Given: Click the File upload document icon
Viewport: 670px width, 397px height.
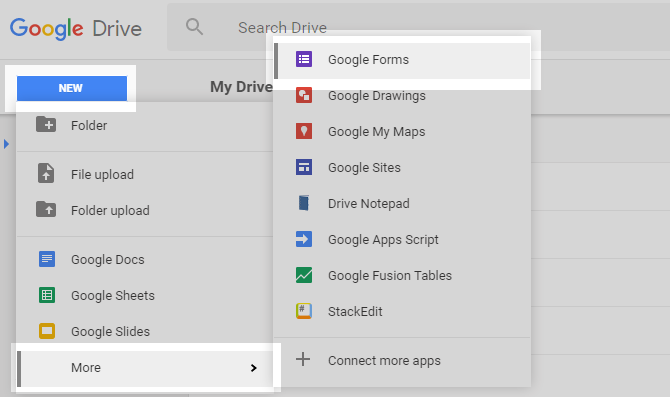Looking at the screenshot, I should [46, 174].
